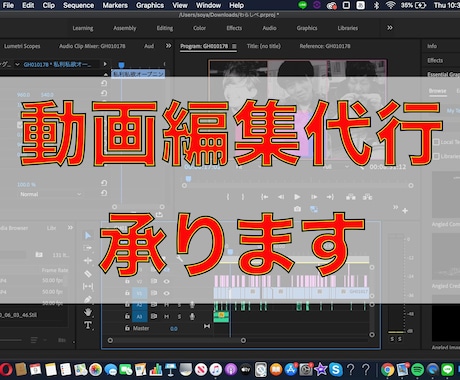Open transport overflow chevrons in Program monitor

[x=395, y=207]
